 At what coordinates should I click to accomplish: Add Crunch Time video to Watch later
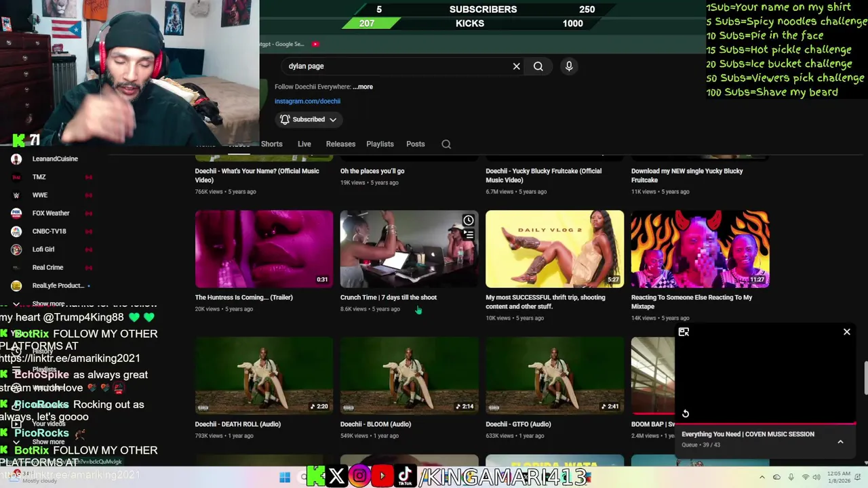coord(469,220)
